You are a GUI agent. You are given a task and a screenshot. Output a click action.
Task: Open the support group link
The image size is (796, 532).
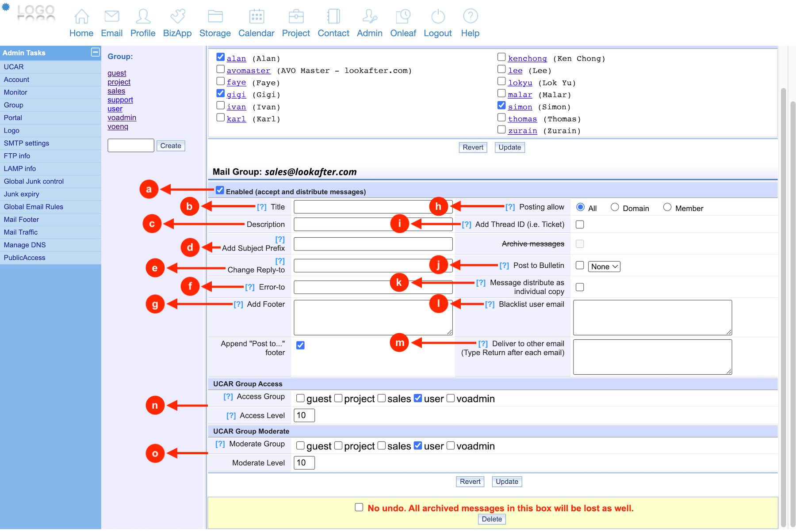(x=120, y=100)
